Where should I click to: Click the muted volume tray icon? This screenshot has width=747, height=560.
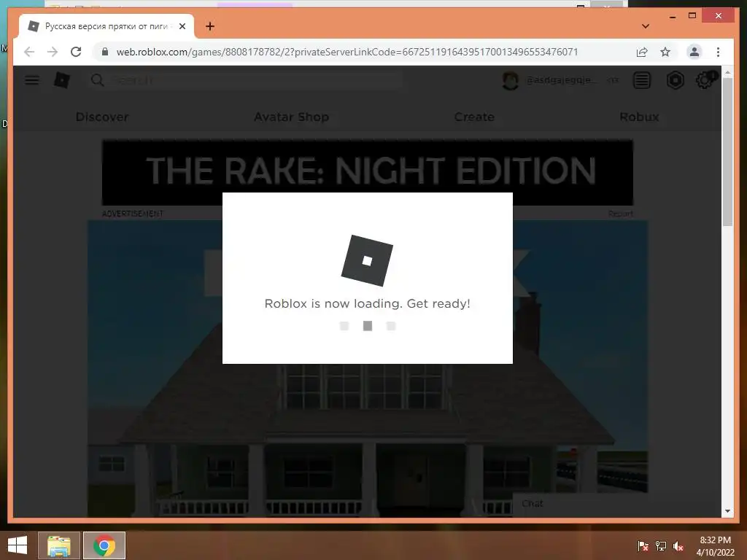[678, 546]
